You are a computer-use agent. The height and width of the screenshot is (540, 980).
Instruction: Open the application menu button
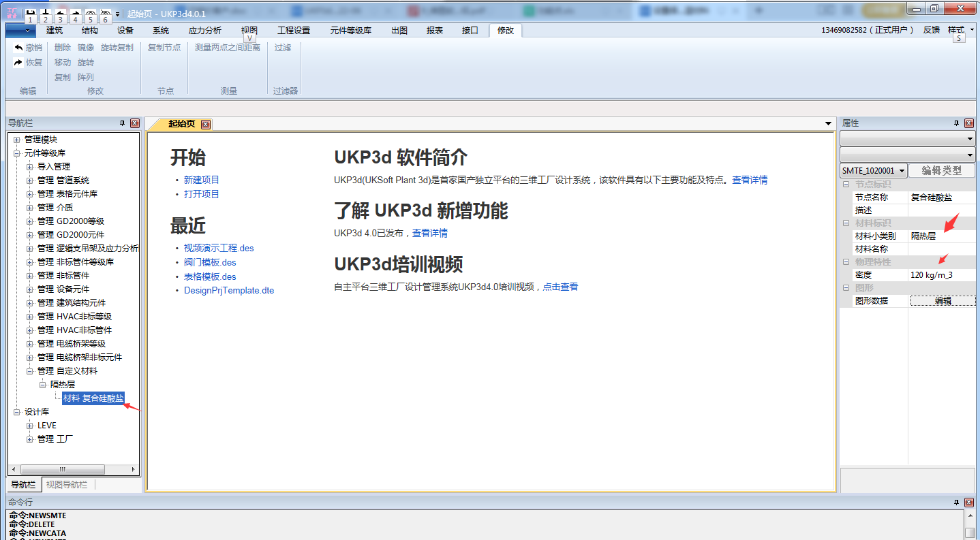(x=20, y=30)
